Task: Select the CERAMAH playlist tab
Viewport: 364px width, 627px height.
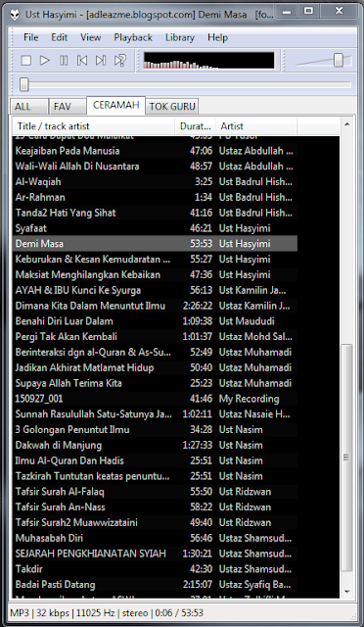Action: click(x=115, y=105)
